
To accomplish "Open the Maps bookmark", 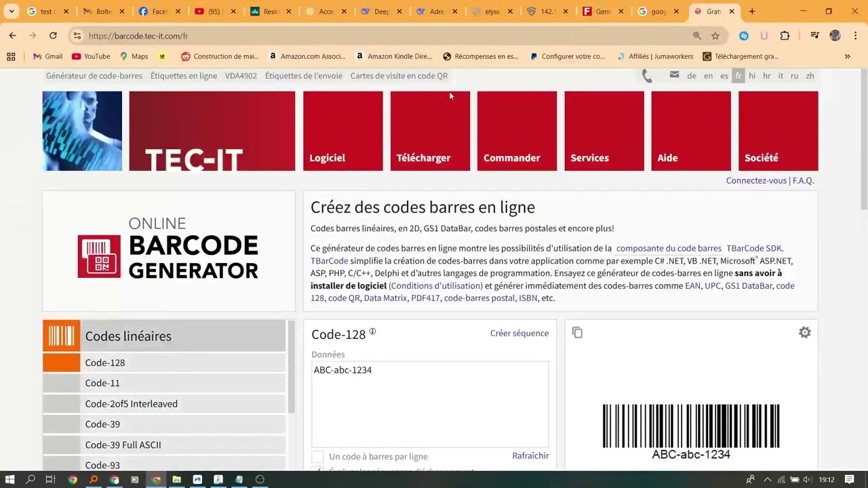I will click(134, 56).
